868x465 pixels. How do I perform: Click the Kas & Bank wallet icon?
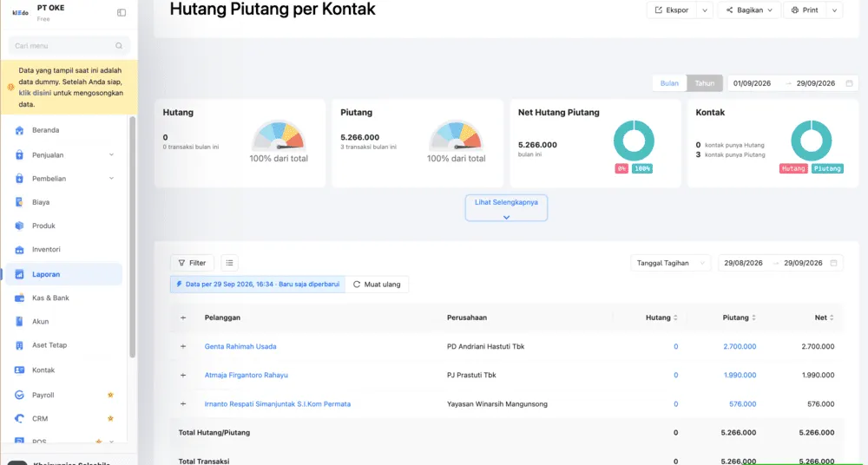click(x=19, y=298)
